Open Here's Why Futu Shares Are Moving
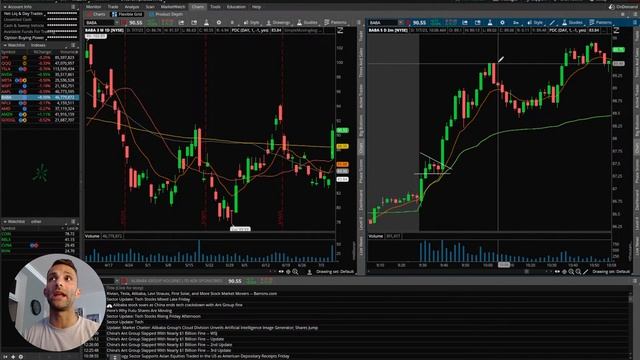This screenshot has height=360, width=640. 139,311
